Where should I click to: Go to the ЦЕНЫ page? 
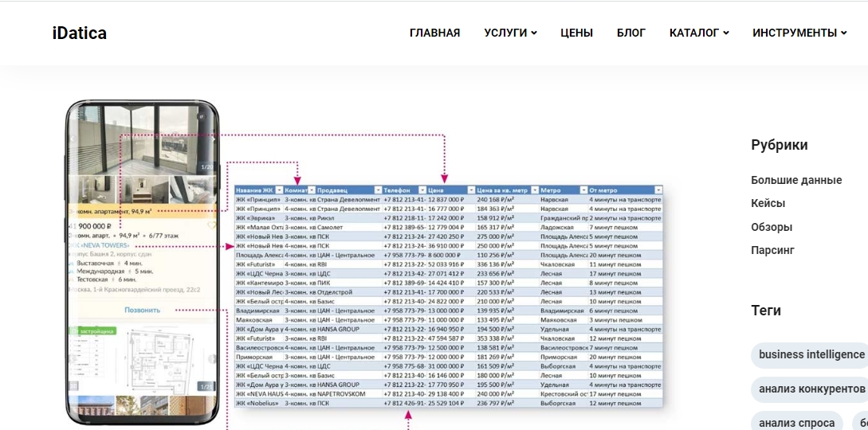(x=576, y=33)
